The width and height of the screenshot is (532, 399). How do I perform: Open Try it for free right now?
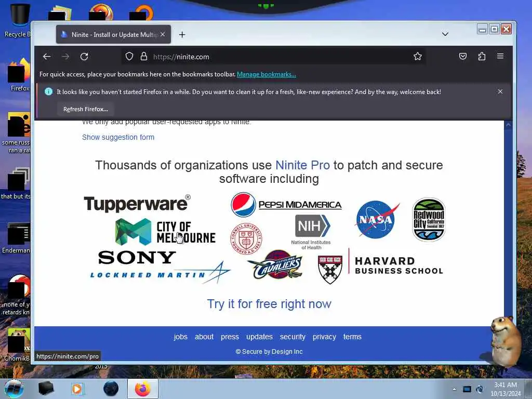tap(269, 303)
